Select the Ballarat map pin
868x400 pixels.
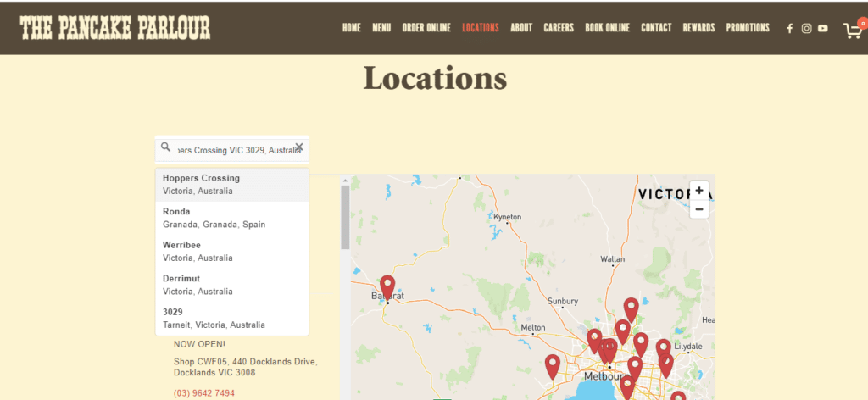click(387, 287)
